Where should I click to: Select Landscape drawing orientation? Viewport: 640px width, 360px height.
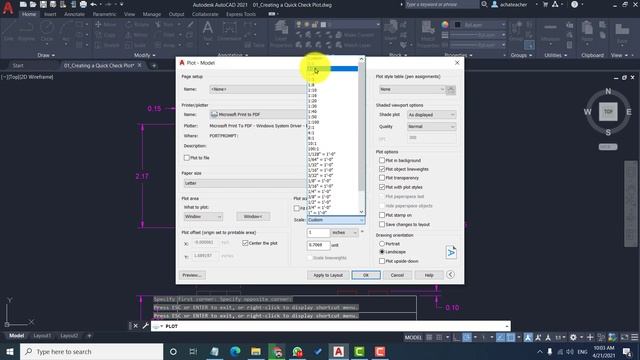coord(382,252)
